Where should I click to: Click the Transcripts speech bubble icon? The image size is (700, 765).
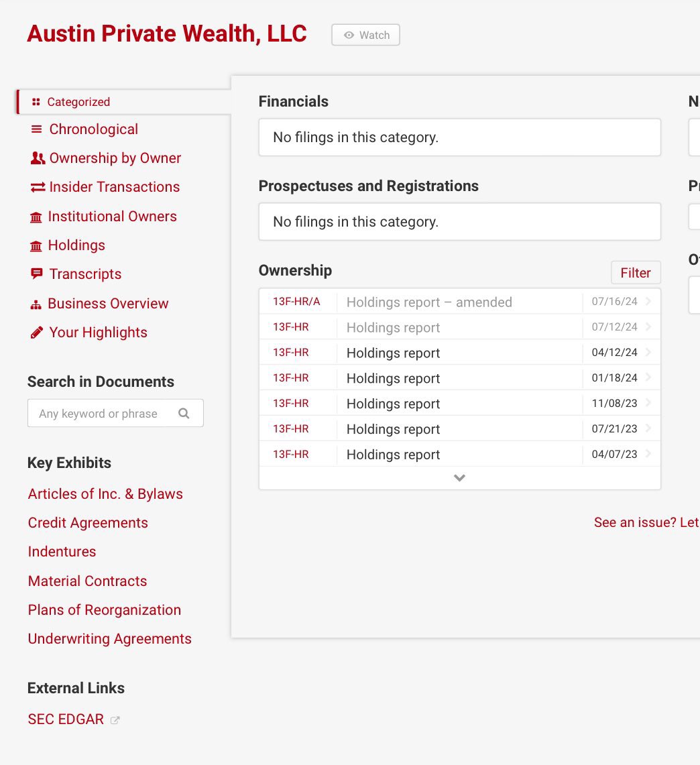pyautogui.click(x=37, y=274)
